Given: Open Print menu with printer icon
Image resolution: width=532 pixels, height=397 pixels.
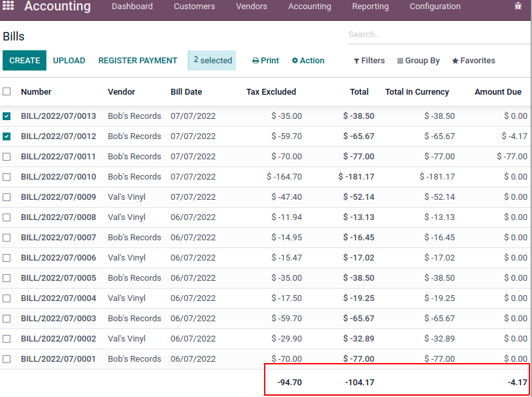Looking at the screenshot, I should tap(265, 60).
